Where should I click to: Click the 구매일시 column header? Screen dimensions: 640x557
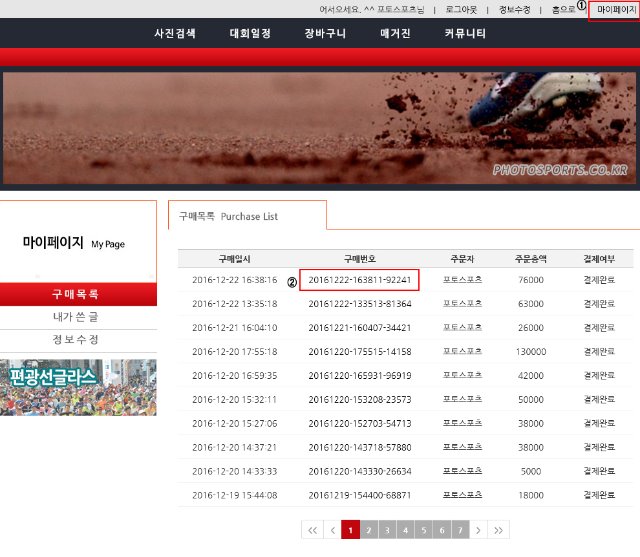click(234, 259)
